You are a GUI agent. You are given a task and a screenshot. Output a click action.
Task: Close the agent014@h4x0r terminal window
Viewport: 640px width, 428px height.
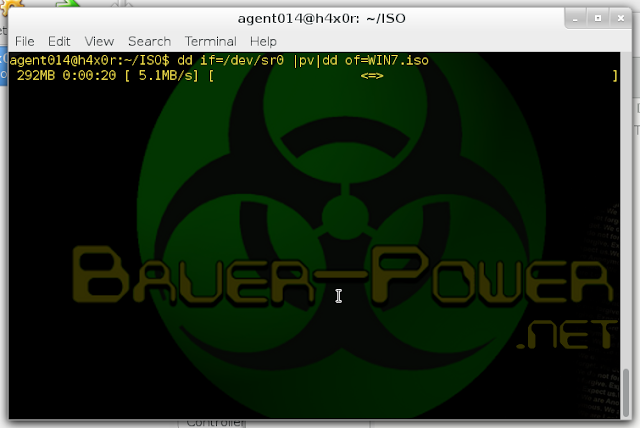pyautogui.click(x=621, y=18)
